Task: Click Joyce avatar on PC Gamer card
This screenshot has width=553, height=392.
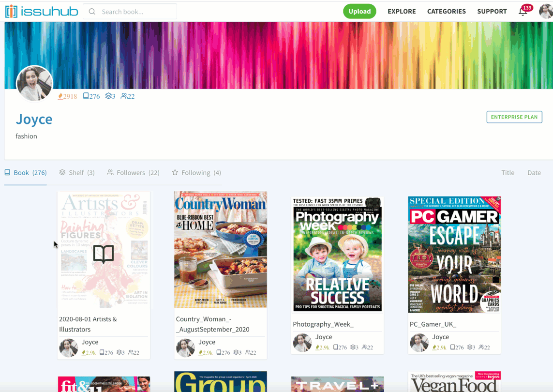Action: coord(419,343)
